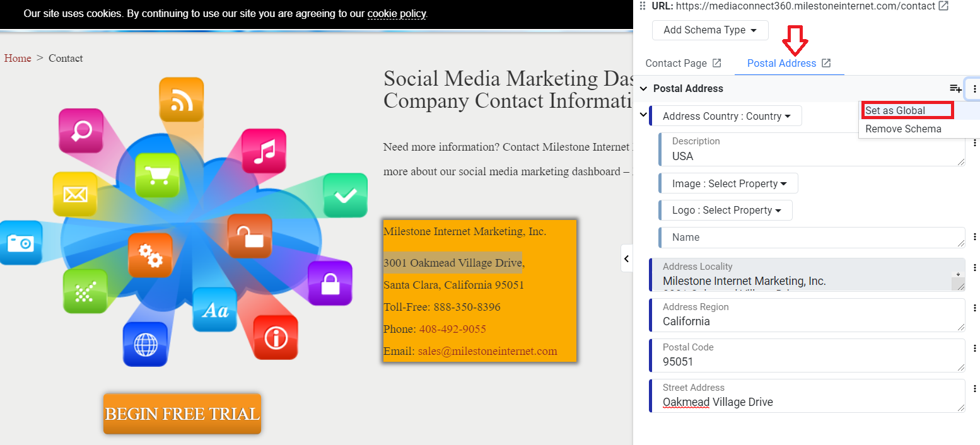
Task: Click the blue camera icon
Action: click(x=20, y=243)
